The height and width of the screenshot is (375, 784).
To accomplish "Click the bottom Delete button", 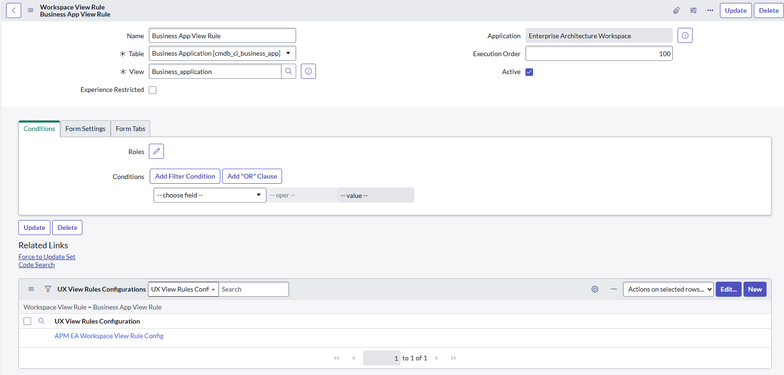I will click(x=68, y=228).
